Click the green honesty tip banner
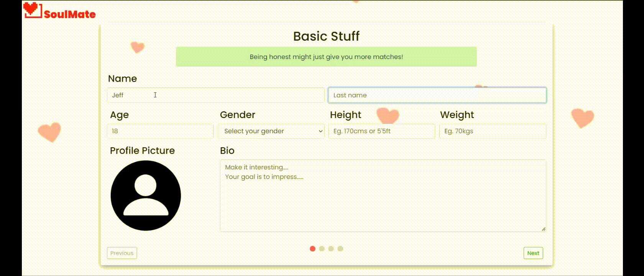 tap(326, 57)
